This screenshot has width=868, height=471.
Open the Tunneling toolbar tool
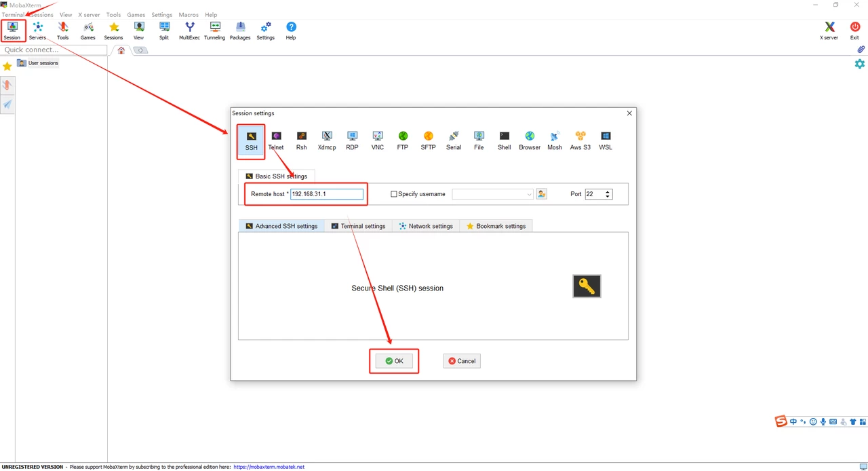pyautogui.click(x=214, y=31)
